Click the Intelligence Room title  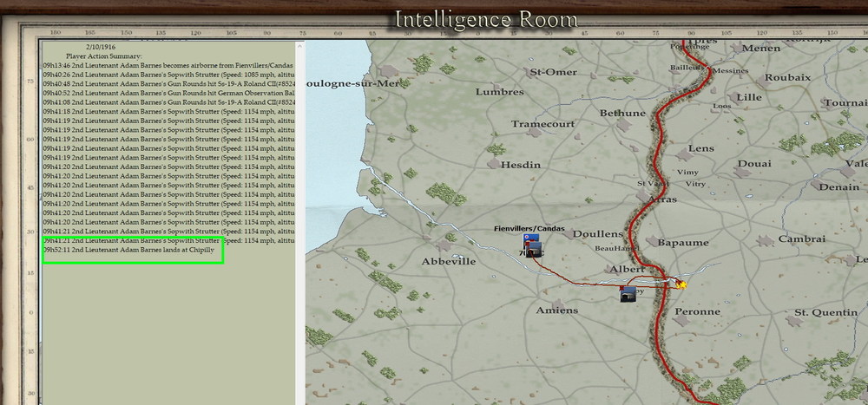coord(486,20)
